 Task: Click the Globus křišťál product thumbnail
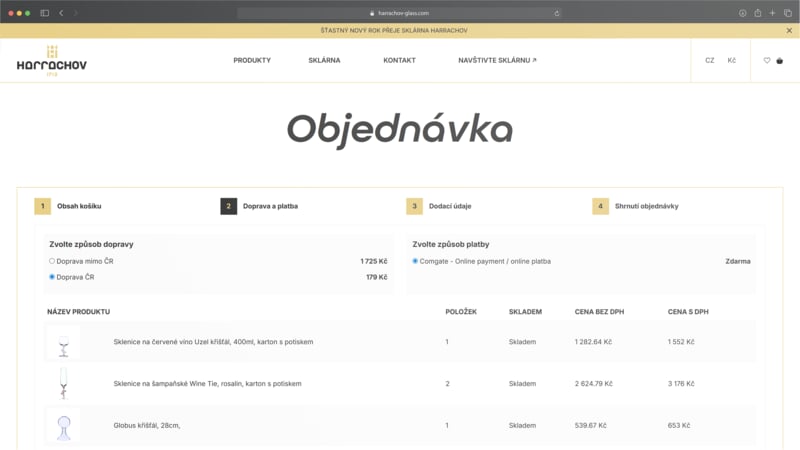(63, 425)
